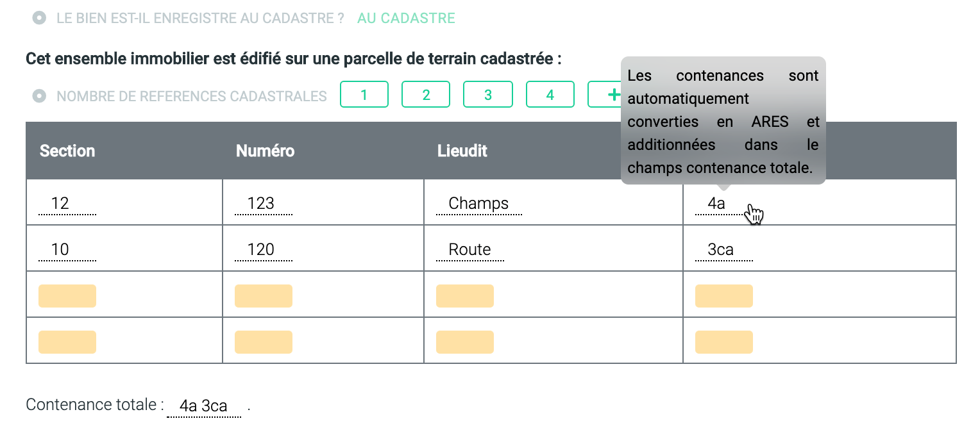Select radio beside NOMBRE DE REFERENCES CADASTRALES
Screen dimensions: 980x428
[39, 96]
